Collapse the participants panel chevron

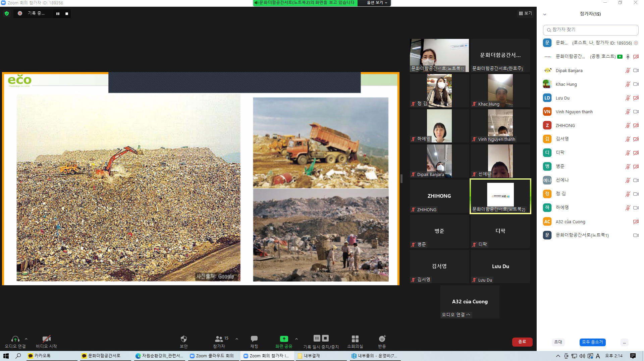[x=545, y=14]
